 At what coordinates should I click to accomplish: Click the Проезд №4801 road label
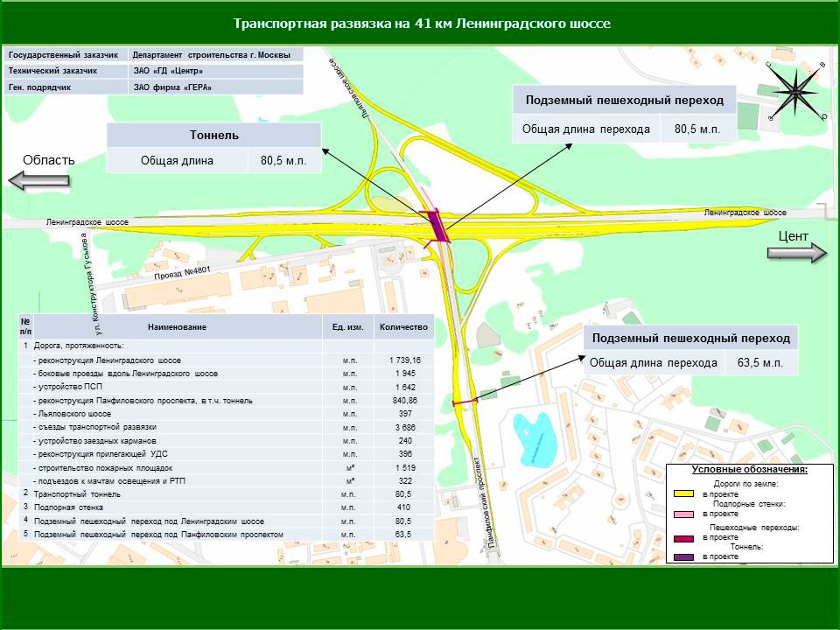tap(183, 273)
